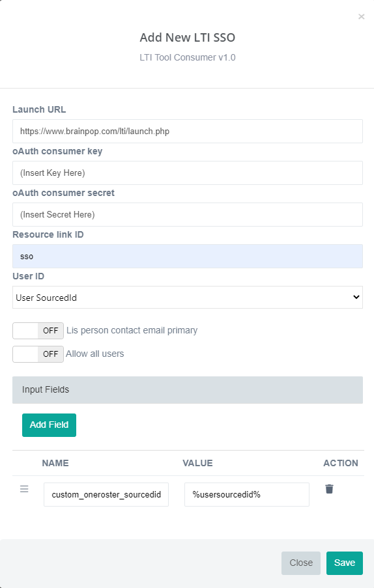
Task: Click the NAME column header
Action: [55, 463]
